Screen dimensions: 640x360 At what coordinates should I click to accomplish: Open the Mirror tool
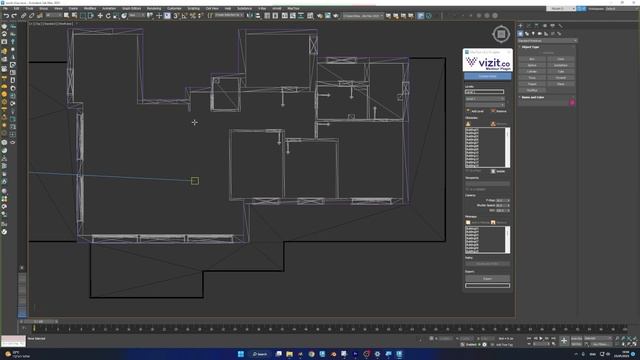coord(249,16)
